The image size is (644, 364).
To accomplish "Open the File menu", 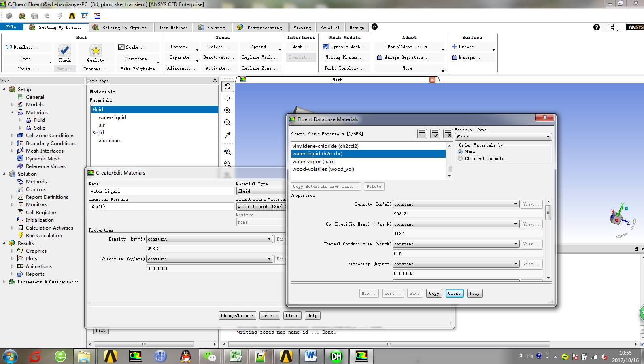I will (x=11, y=27).
